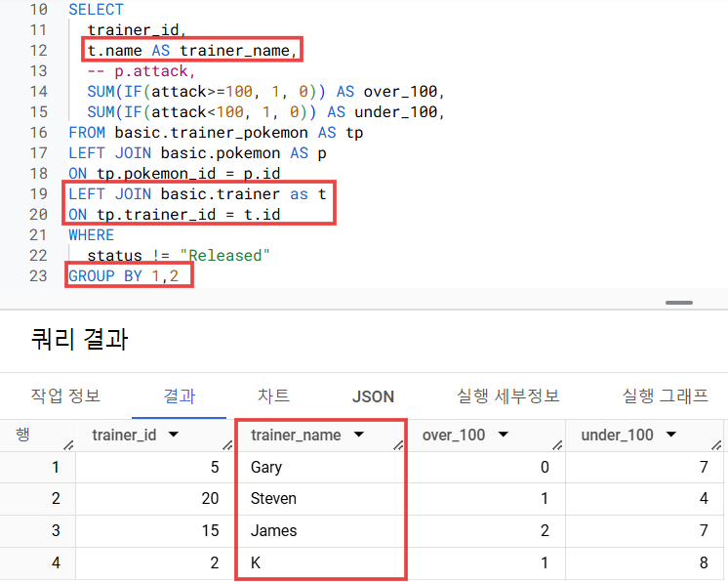Open over_100 column dropdown arrow
This screenshot has height=582, width=728.
click(503, 435)
